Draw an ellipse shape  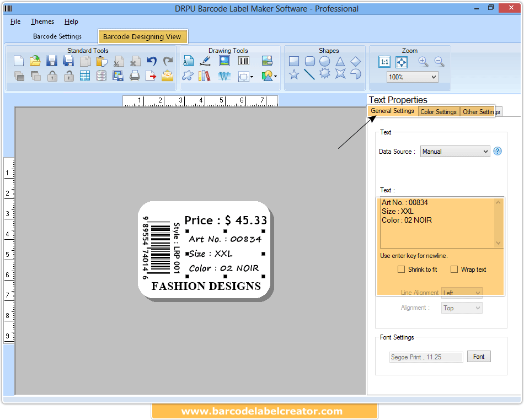click(x=324, y=61)
